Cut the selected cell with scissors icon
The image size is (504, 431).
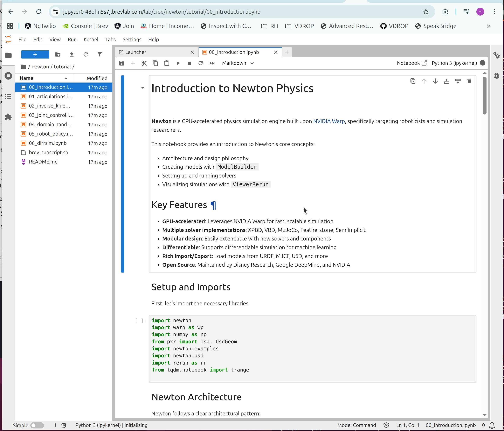coord(144,63)
